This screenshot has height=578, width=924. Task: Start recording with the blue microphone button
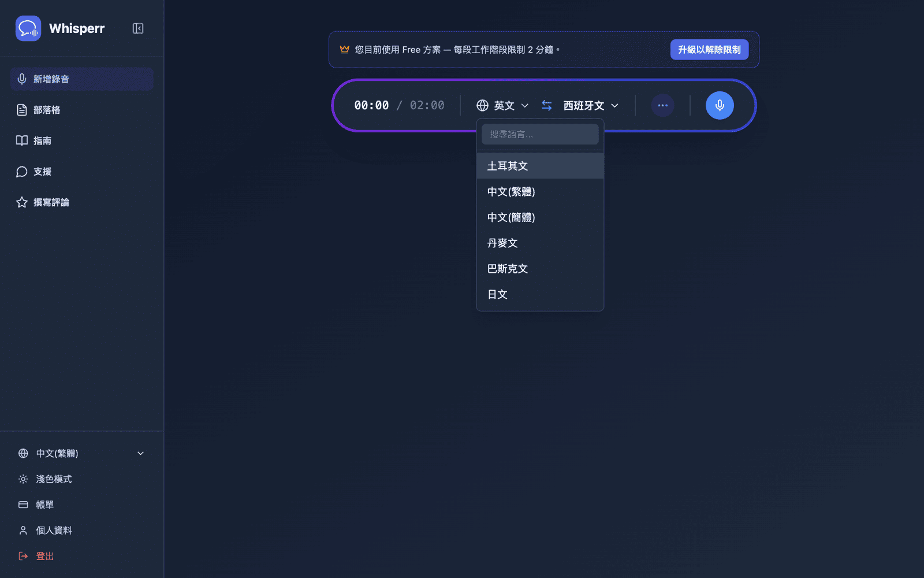point(720,105)
